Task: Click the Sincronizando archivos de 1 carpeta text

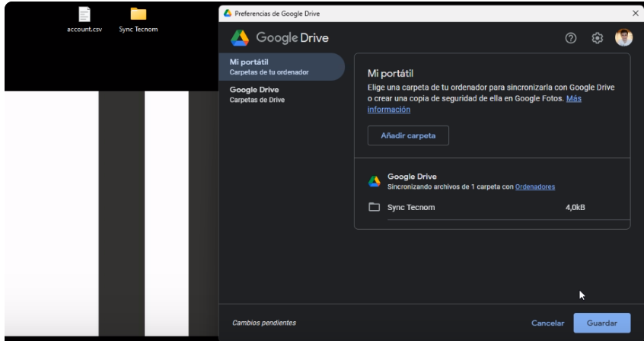Action: click(x=450, y=187)
